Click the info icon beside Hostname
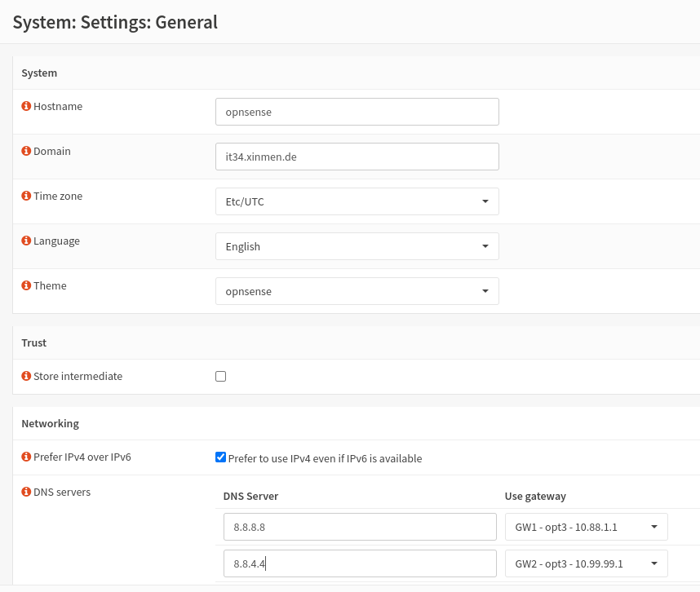This screenshot has height=592, width=700. 27,106
